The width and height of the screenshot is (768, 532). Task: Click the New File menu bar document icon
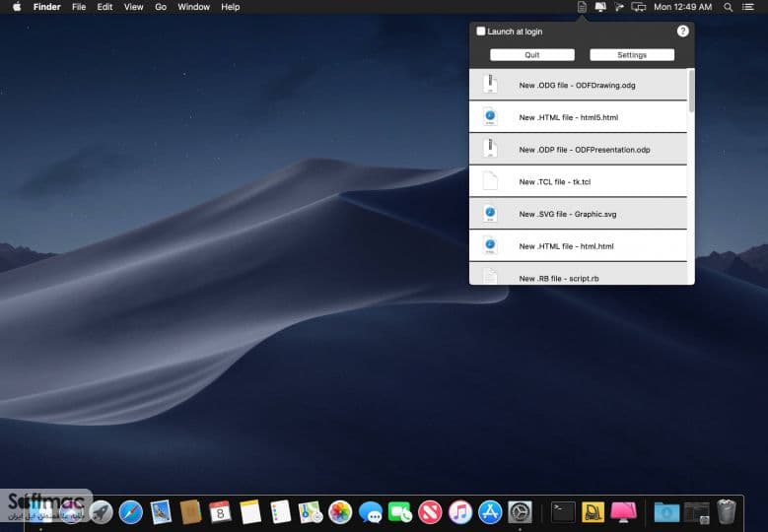[582, 7]
